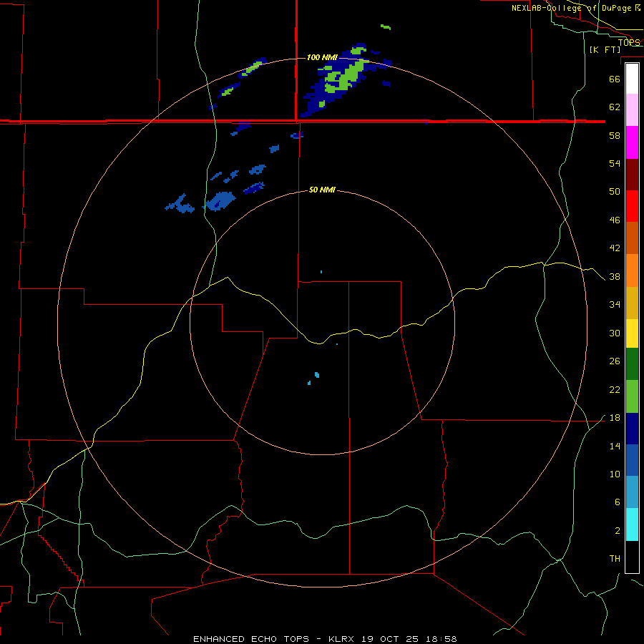
Task: Click the light pink legend swatch
Action: pos(632,109)
